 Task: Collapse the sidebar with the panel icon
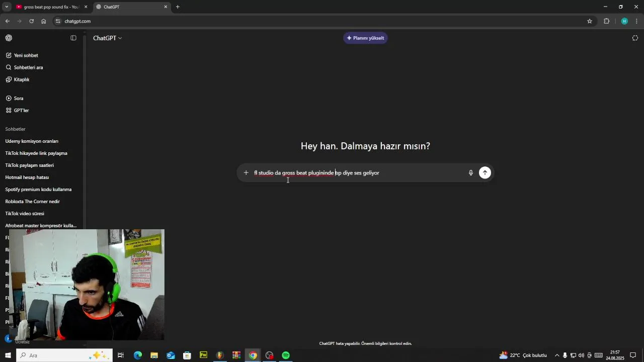click(x=73, y=38)
